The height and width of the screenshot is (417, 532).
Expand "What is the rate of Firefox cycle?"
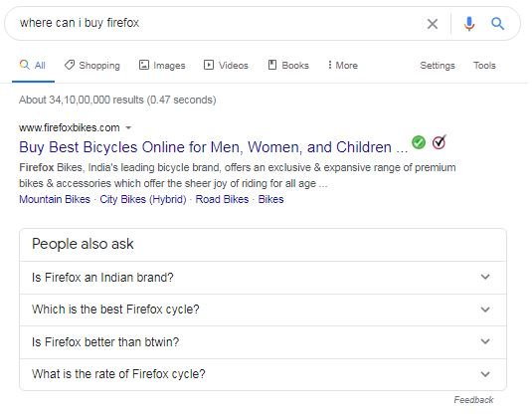click(x=263, y=374)
